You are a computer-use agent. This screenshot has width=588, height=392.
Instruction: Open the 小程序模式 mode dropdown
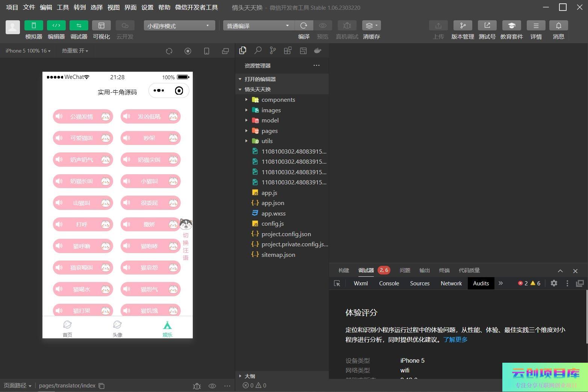(x=179, y=26)
